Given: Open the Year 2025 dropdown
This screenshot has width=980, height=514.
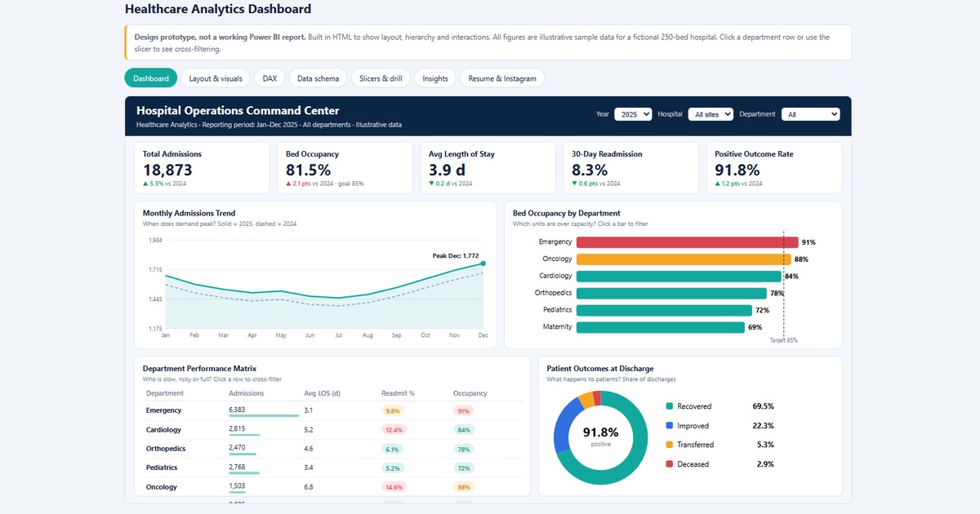Looking at the screenshot, I should pos(633,114).
